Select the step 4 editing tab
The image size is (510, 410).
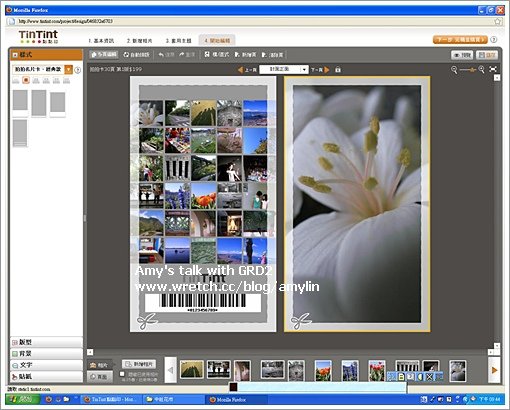point(217,40)
